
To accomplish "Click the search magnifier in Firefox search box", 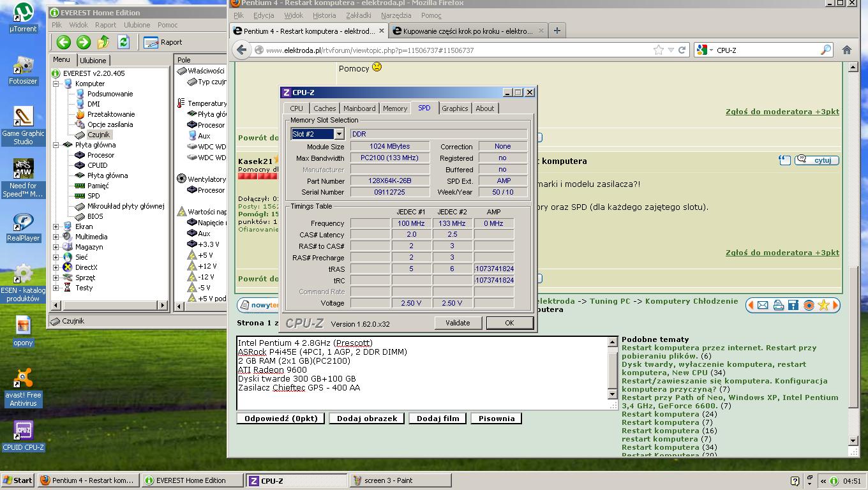I will pos(826,50).
